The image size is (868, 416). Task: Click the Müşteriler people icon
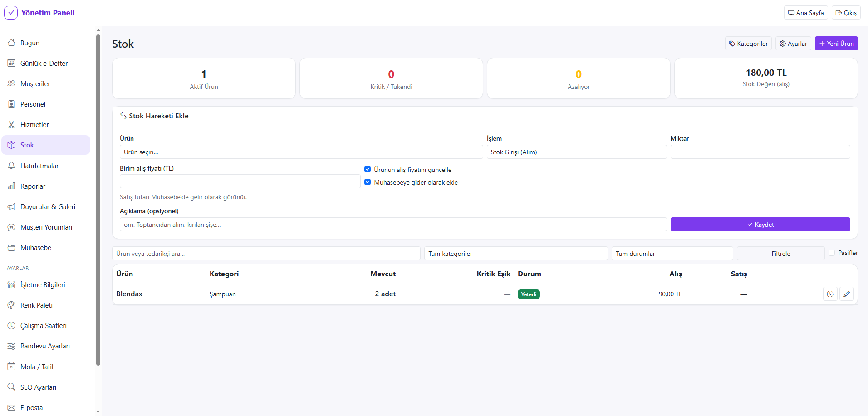11,83
